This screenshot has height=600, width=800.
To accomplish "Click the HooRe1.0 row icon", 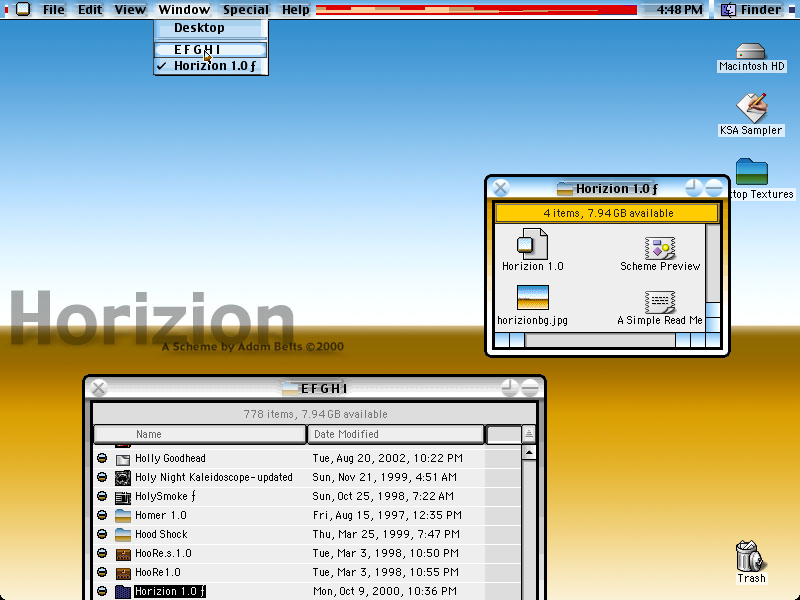I will coord(122,572).
